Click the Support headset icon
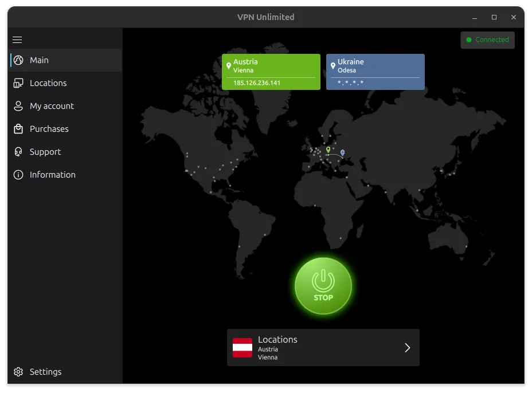Image resolution: width=532 pixels, height=393 pixels. tap(18, 152)
